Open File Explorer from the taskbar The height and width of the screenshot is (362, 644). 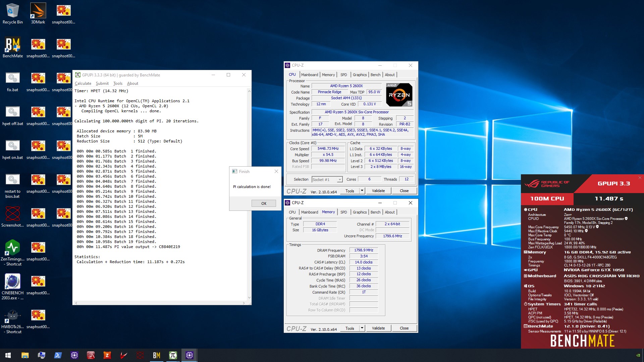[x=25, y=355]
